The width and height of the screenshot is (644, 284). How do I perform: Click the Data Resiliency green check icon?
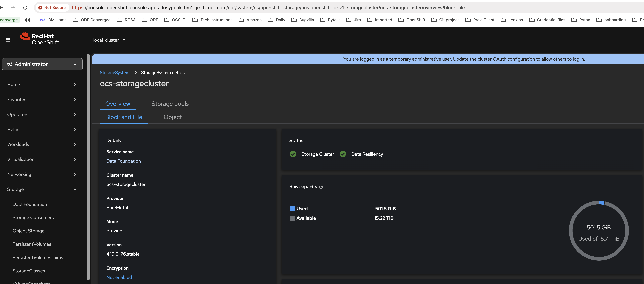[x=343, y=154]
